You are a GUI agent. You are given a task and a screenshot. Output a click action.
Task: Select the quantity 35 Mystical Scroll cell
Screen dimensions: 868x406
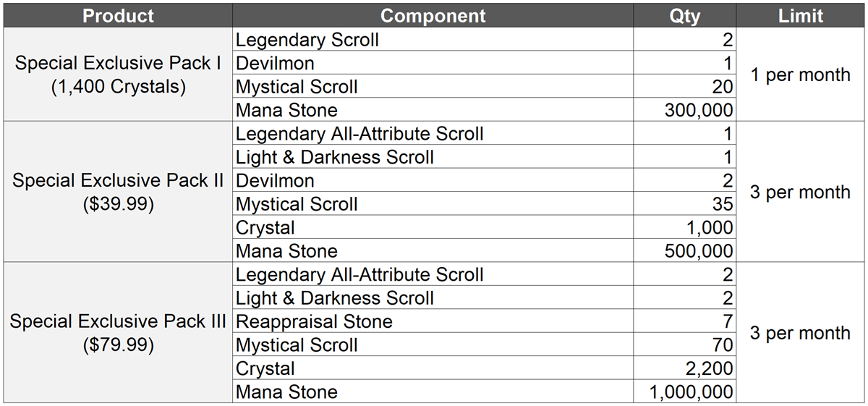[x=684, y=204]
